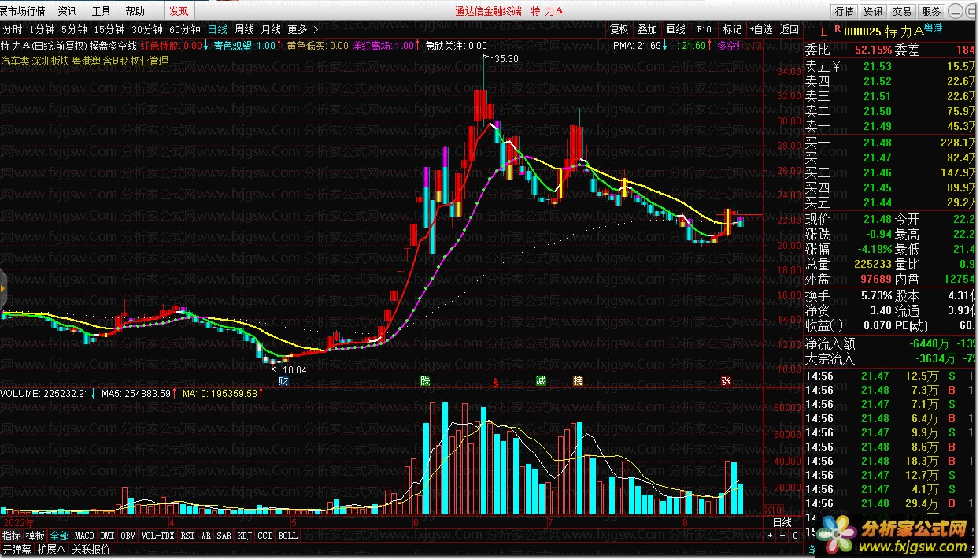Viewport: 980px width, 560px height.
Task: Switch to MACD indicator
Action: tap(84, 536)
